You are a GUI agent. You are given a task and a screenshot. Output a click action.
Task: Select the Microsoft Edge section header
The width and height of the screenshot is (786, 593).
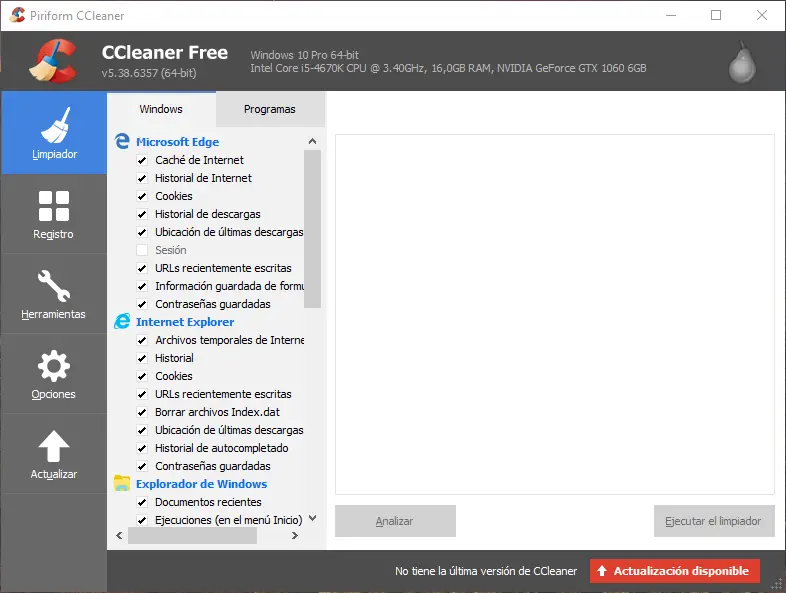pyautogui.click(x=177, y=142)
